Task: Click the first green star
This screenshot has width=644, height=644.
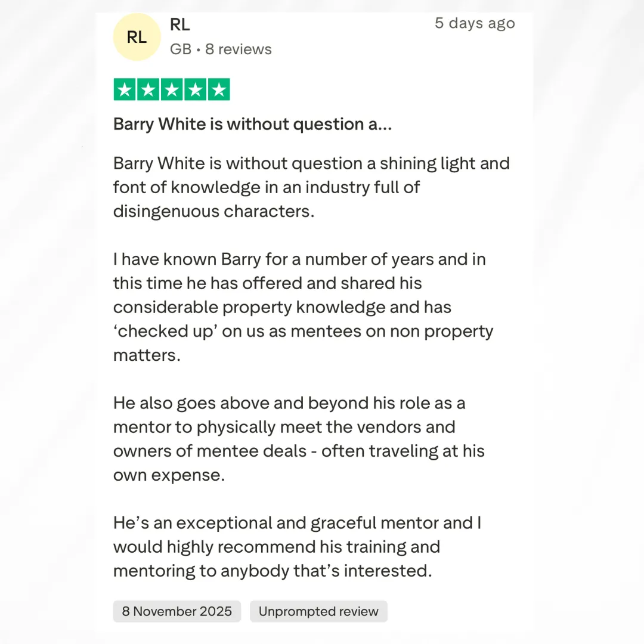Action: (124, 90)
